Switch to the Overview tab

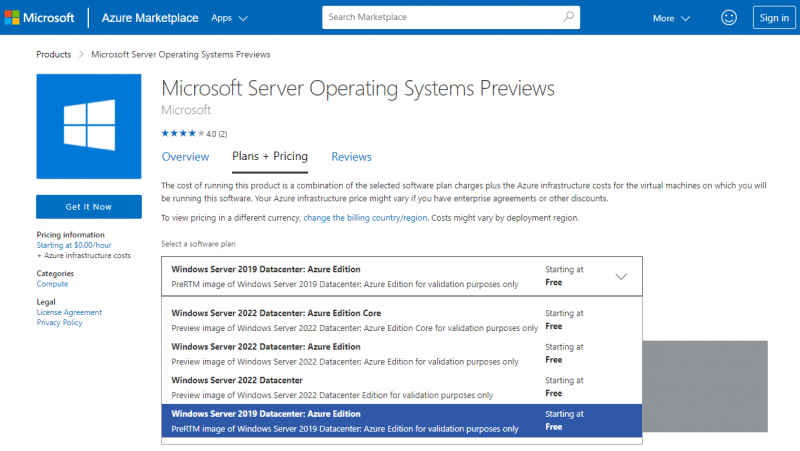(185, 157)
